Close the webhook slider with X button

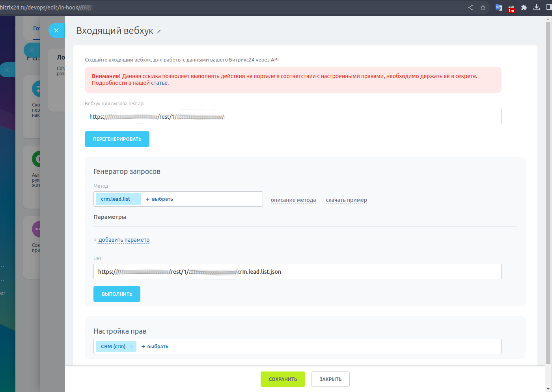(x=56, y=30)
